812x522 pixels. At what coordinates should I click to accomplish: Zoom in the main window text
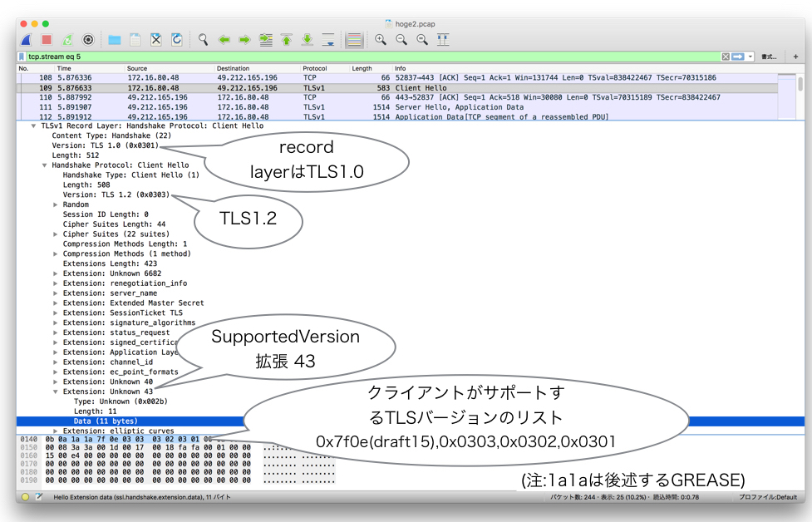[x=381, y=40]
